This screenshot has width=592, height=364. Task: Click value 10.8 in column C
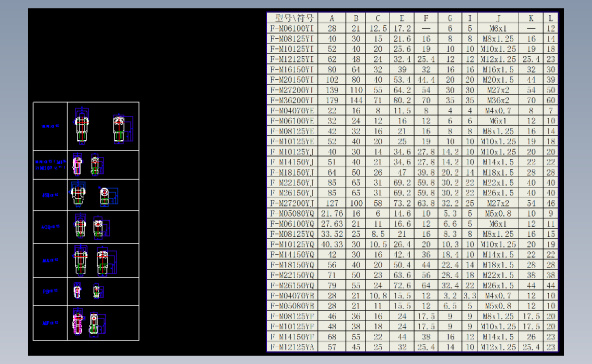click(378, 296)
